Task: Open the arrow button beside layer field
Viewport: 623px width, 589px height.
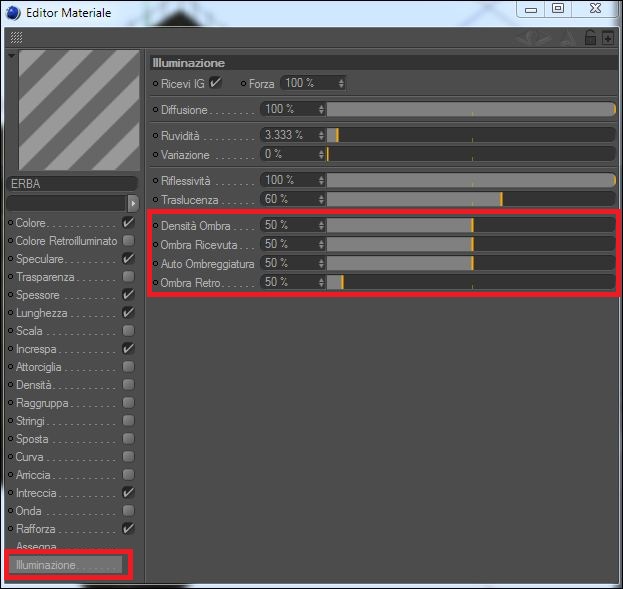Action: 133,203
